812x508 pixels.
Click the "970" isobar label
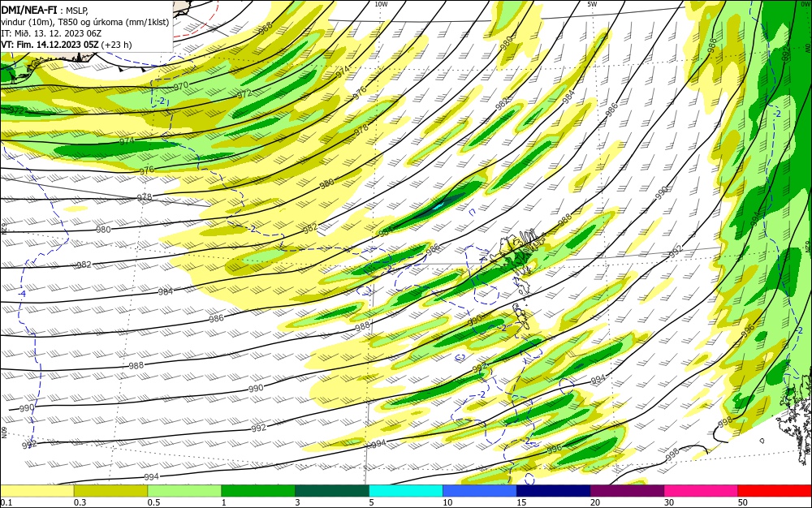pyautogui.click(x=181, y=85)
